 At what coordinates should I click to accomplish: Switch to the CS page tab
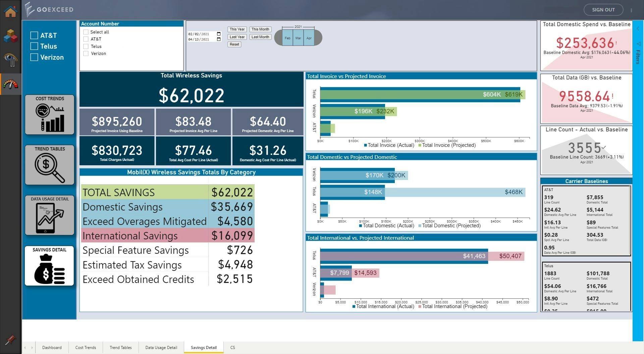(233, 348)
